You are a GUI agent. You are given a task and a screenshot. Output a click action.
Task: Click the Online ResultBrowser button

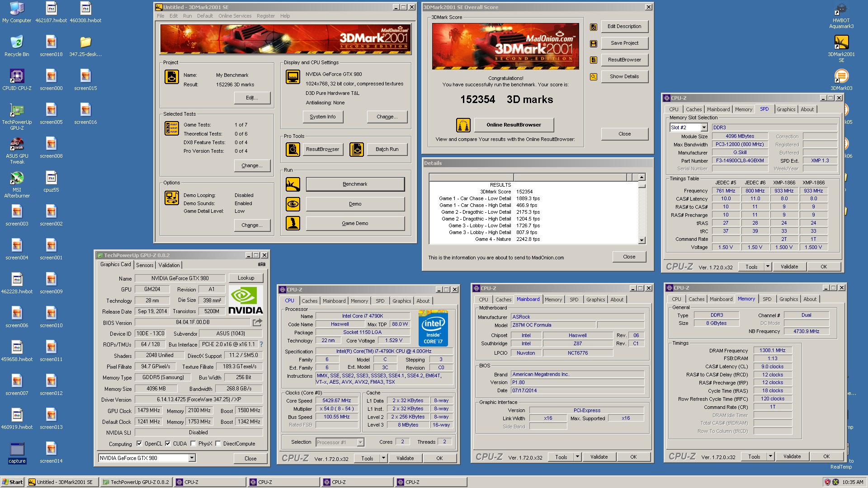pyautogui.click(x=514, y=125)
